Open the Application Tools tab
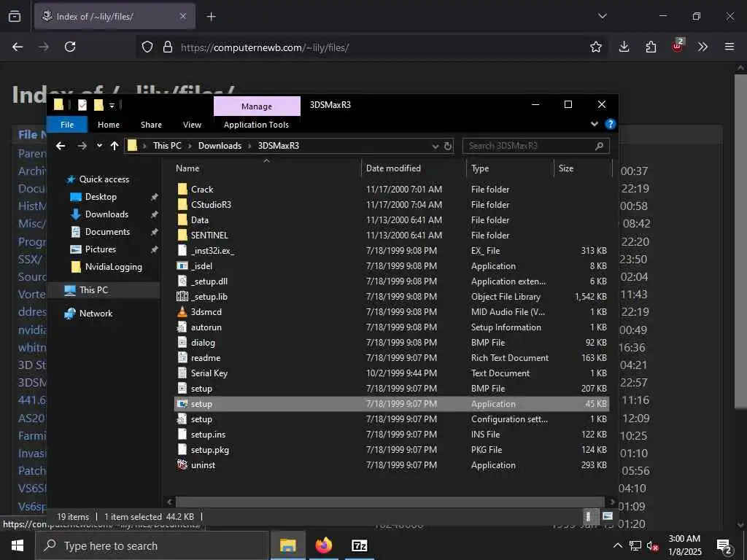This screenshot has width=747, height=560. pos(256,125)
